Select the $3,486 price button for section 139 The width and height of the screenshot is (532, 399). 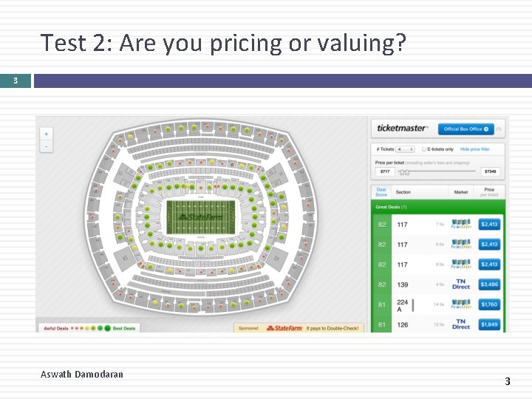pyautogui.click(x=489, y=284)
